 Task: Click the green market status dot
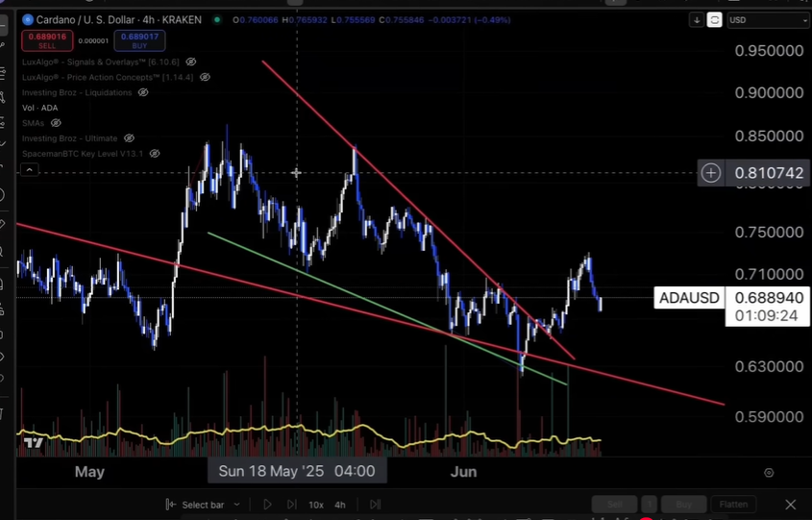(x=217, y=20)
